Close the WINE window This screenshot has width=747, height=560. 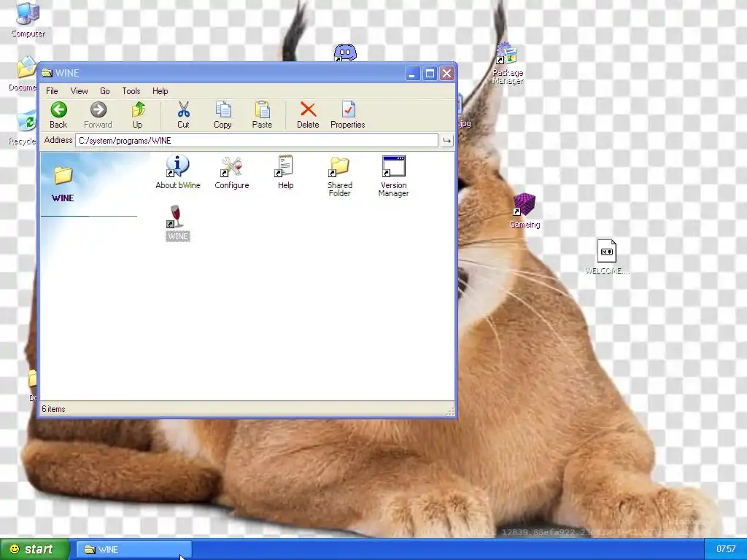pyautogui.click(x=447, y=74)
